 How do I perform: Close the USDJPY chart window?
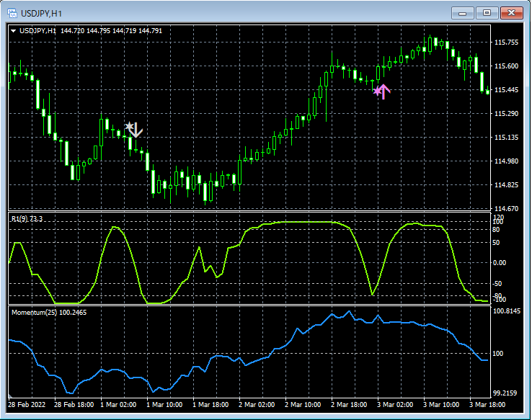click(x=512, y=13)
